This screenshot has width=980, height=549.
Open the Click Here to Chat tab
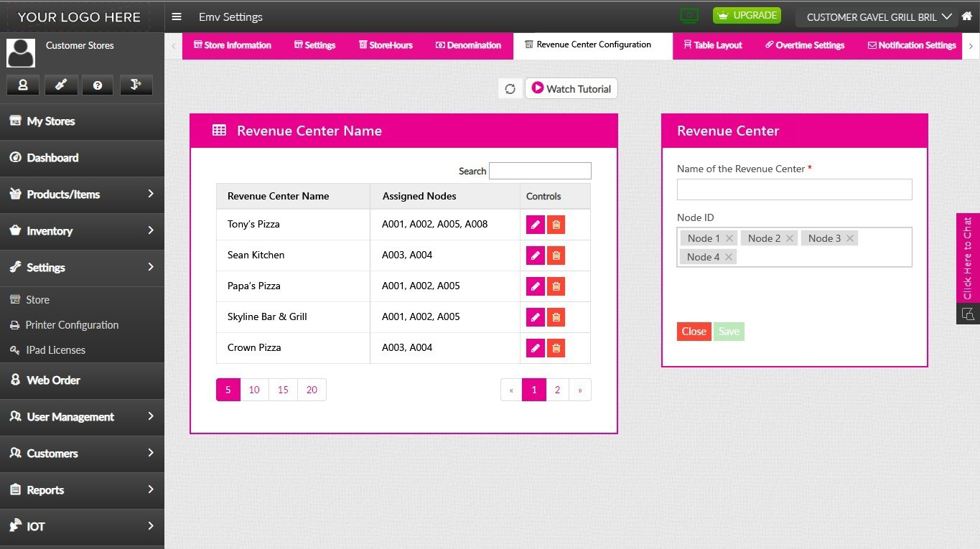click(x=968, y=258)
